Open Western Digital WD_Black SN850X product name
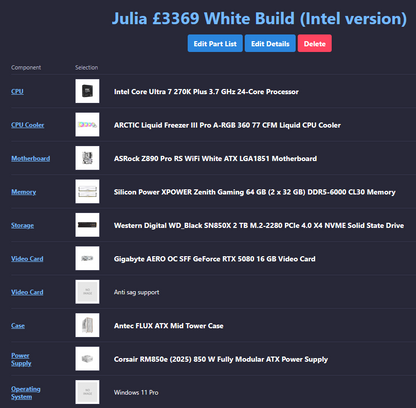This screenshot has width=416, height=408. (x=259, y=225)
